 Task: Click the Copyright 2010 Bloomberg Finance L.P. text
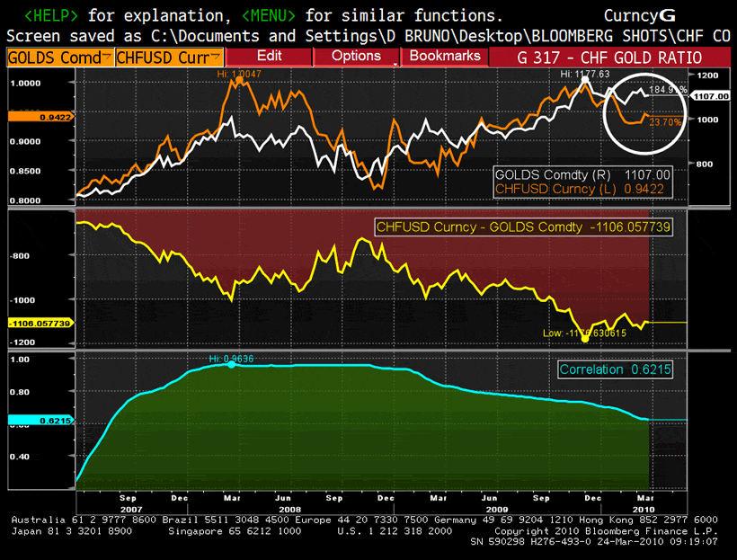[x=606, y=531]
